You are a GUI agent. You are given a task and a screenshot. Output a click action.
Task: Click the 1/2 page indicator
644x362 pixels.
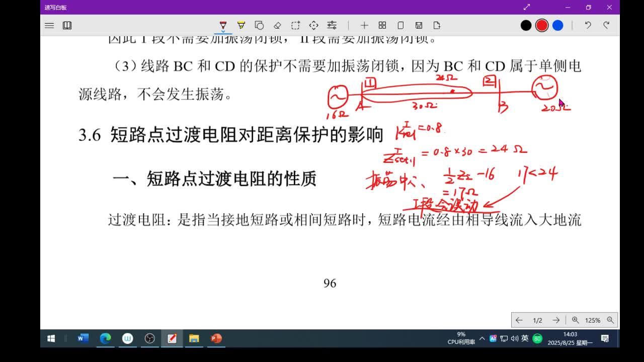click(x=537, y=320)
